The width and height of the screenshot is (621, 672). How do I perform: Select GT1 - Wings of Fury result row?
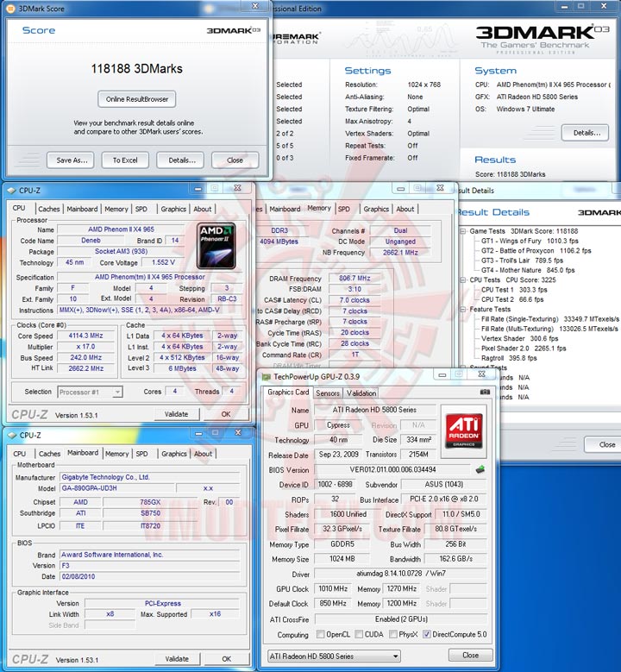click(x=530, y=241)
